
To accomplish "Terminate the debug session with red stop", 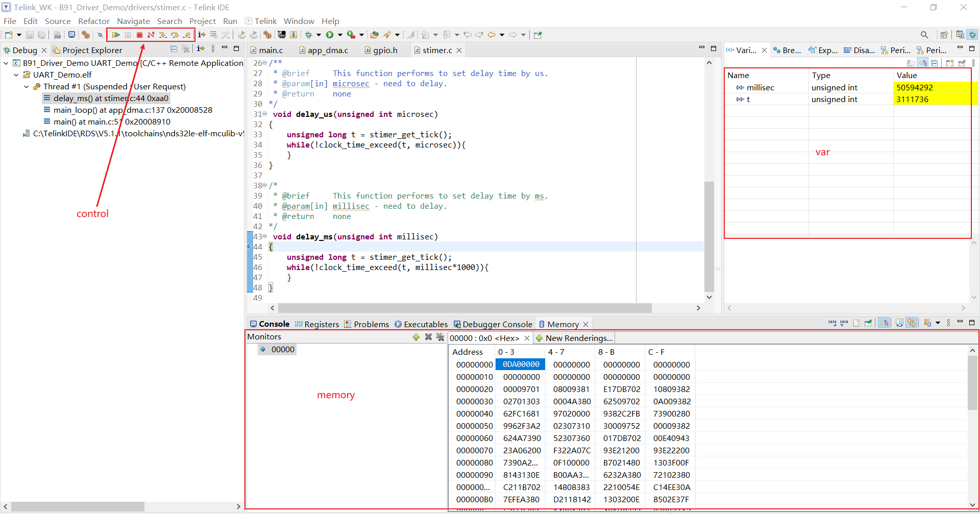I will [139, 35].
